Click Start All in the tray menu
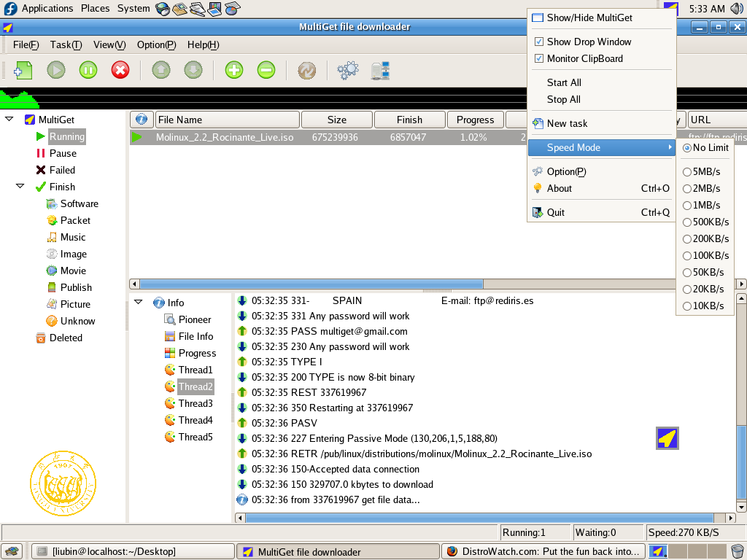 [564, 82]
